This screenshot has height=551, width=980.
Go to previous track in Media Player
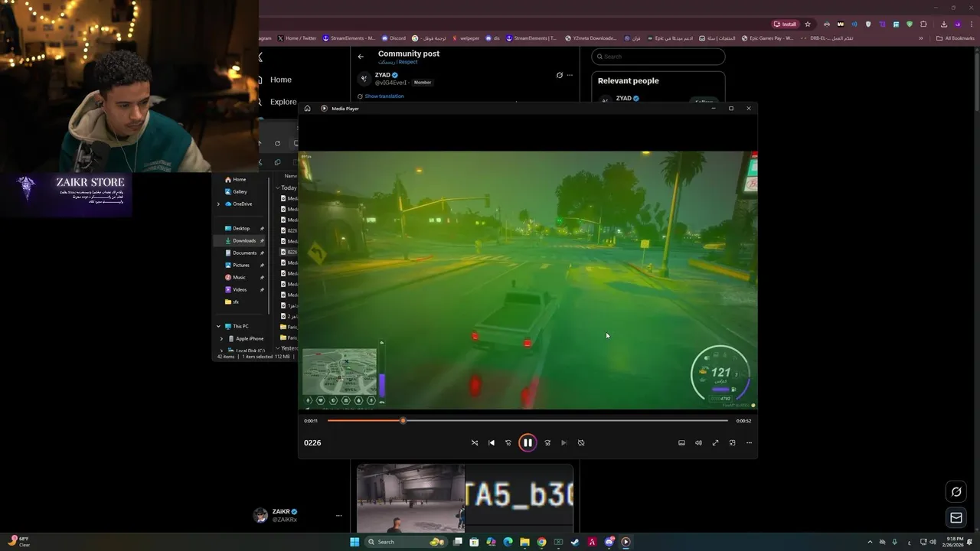[x=492, y=442]
